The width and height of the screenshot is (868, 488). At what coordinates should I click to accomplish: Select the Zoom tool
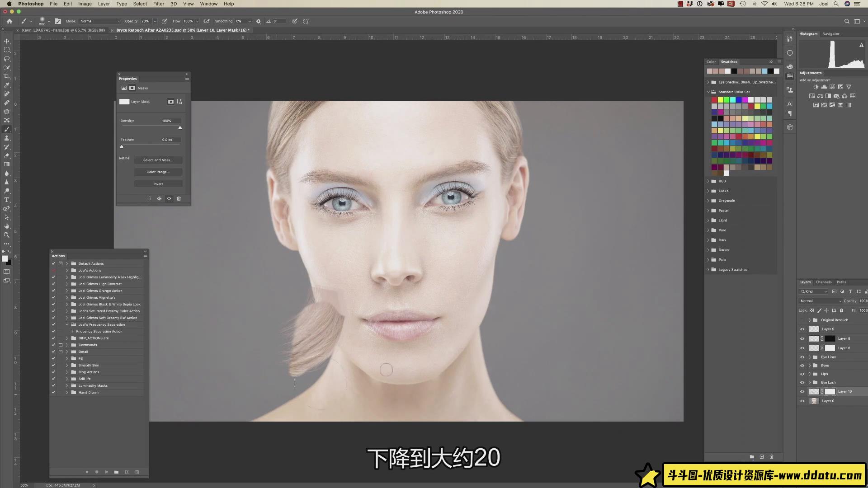click(7, 235)
